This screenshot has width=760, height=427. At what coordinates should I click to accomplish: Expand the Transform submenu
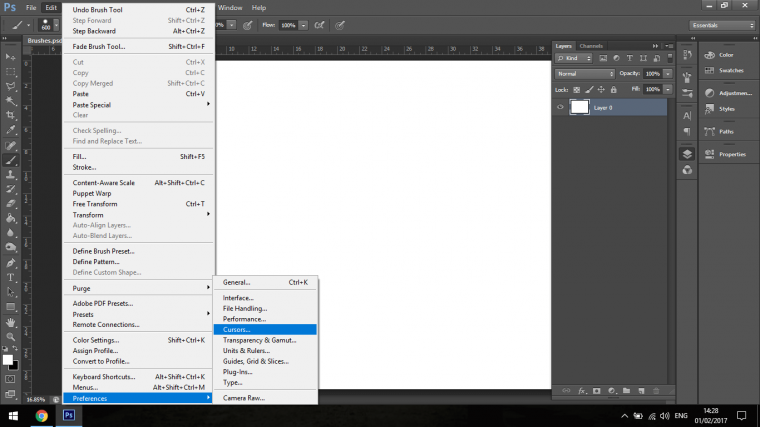click(x=138, y=215)
